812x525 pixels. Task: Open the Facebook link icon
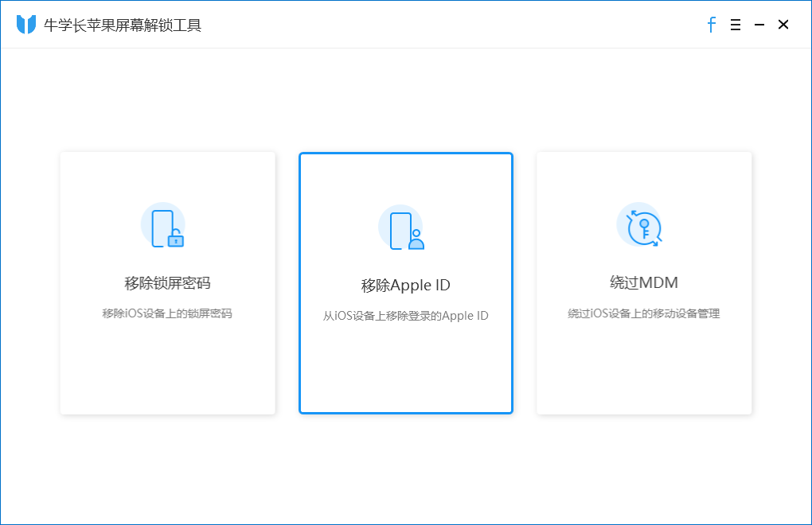click(712, 25)
